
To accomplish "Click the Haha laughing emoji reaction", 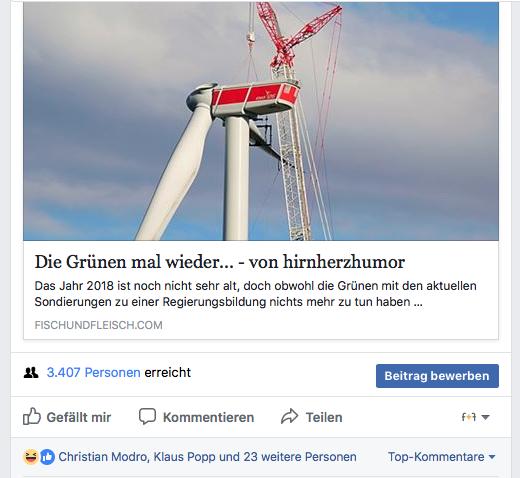I will click(30, 457).
